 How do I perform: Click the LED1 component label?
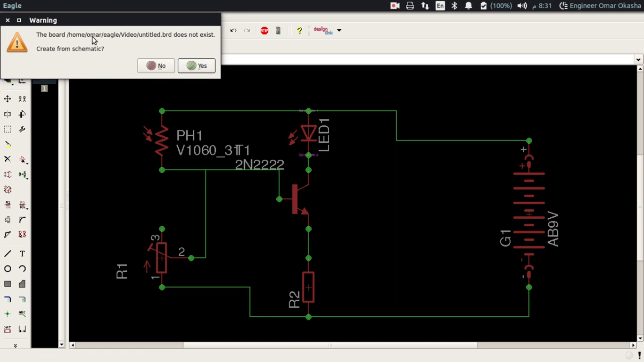click(324, 135)
